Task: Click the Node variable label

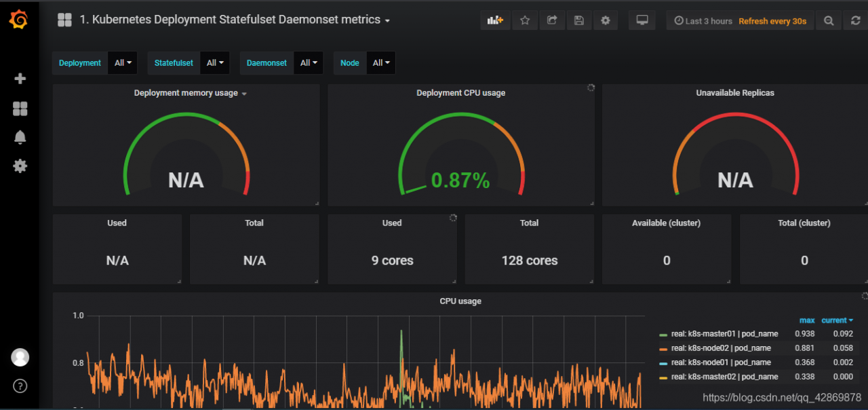Action: 350,63
